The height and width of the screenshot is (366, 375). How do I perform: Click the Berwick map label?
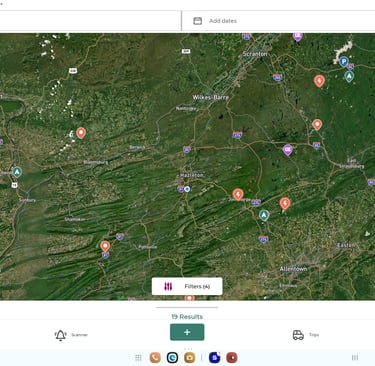tap(137, 147)
